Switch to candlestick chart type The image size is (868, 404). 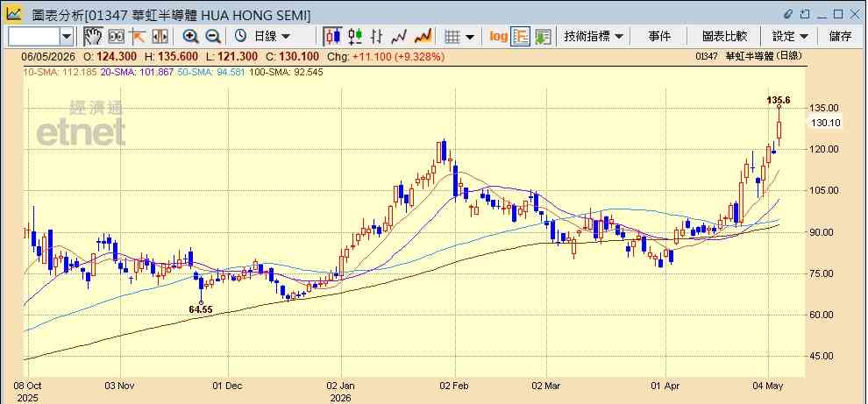coord(332,37)
